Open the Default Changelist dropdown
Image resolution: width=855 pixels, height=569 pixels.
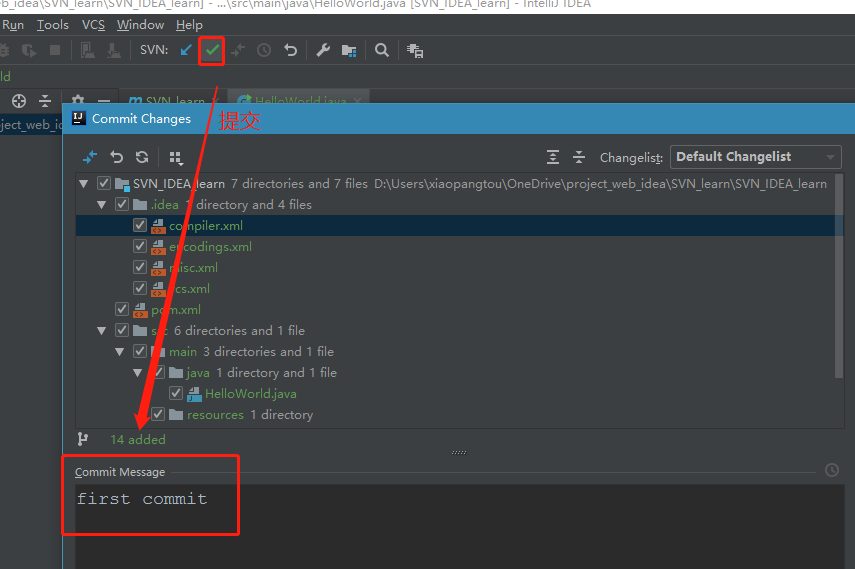(755, 157)
